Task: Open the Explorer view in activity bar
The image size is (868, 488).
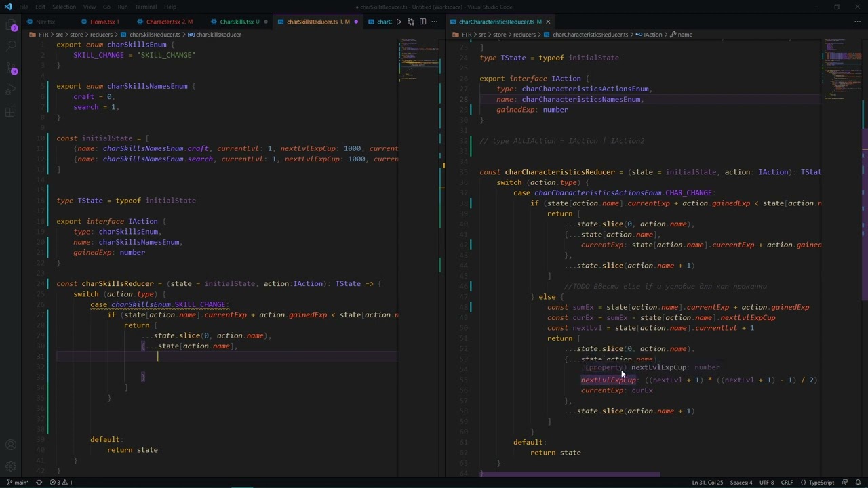Action: (11, 26)
